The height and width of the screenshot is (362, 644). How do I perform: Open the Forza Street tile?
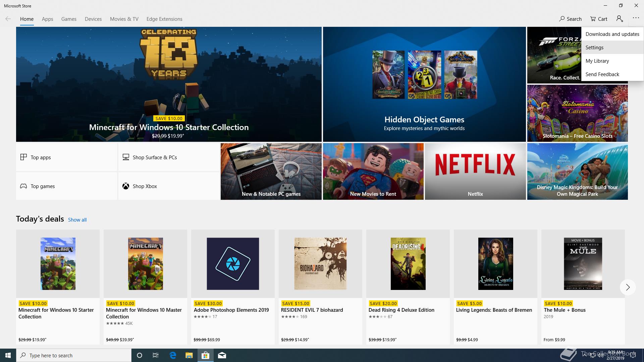point(554,55)
